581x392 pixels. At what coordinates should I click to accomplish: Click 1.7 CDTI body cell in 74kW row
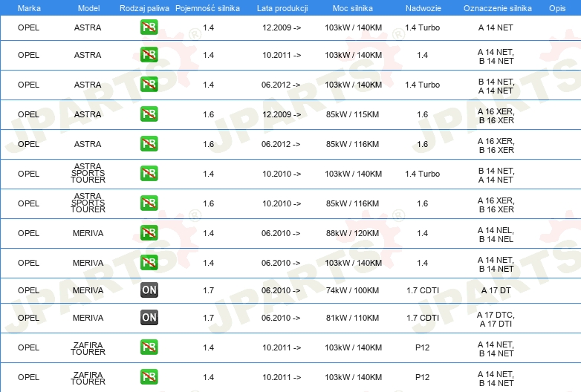[x=423, y=290]
